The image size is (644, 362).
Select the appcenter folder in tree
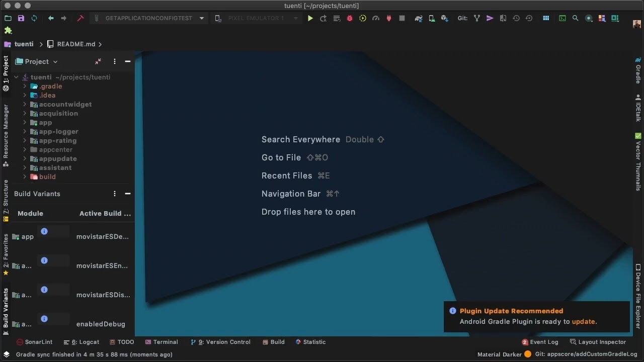click(x=56, y=150)
